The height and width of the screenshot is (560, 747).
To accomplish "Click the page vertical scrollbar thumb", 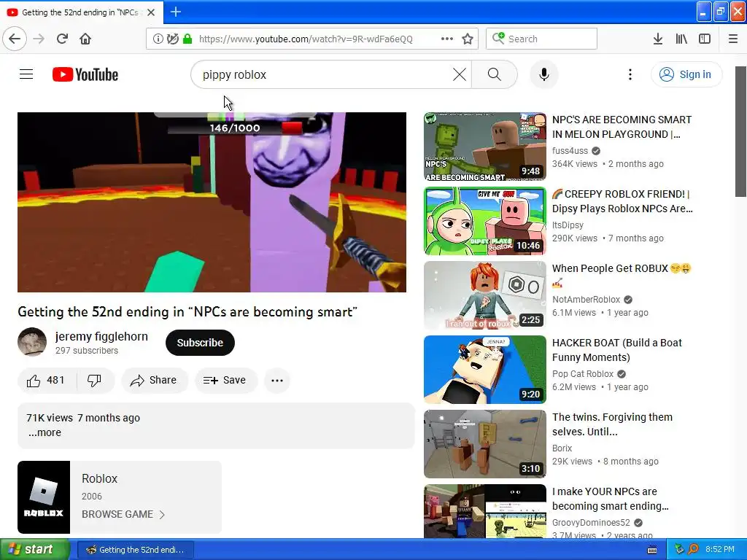I will [x=740, y=131].
